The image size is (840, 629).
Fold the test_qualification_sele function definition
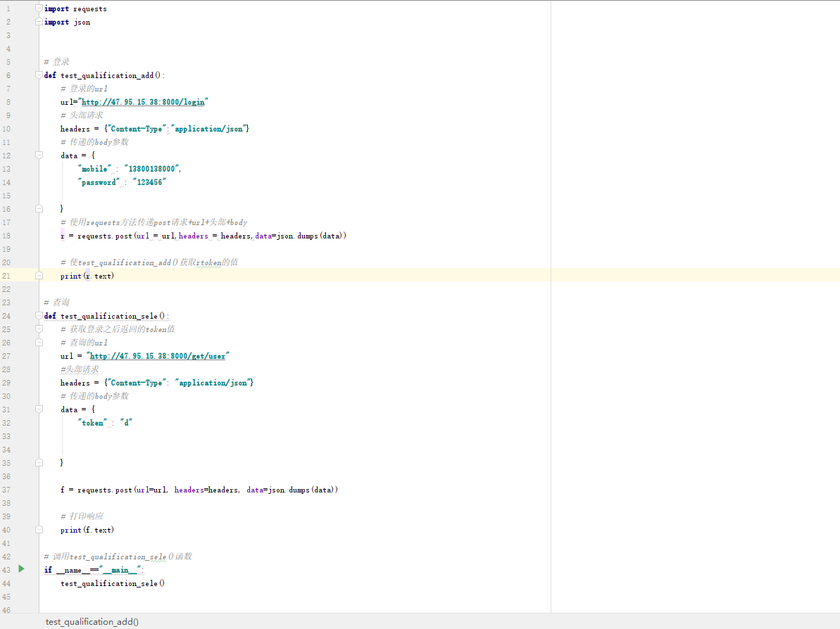point(39,316)
